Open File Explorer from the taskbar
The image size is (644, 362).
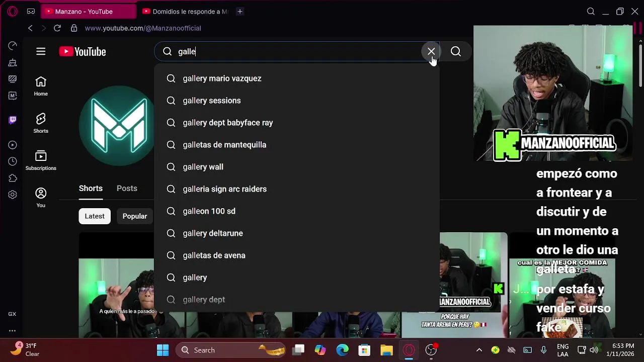click(x=386, y=350)
